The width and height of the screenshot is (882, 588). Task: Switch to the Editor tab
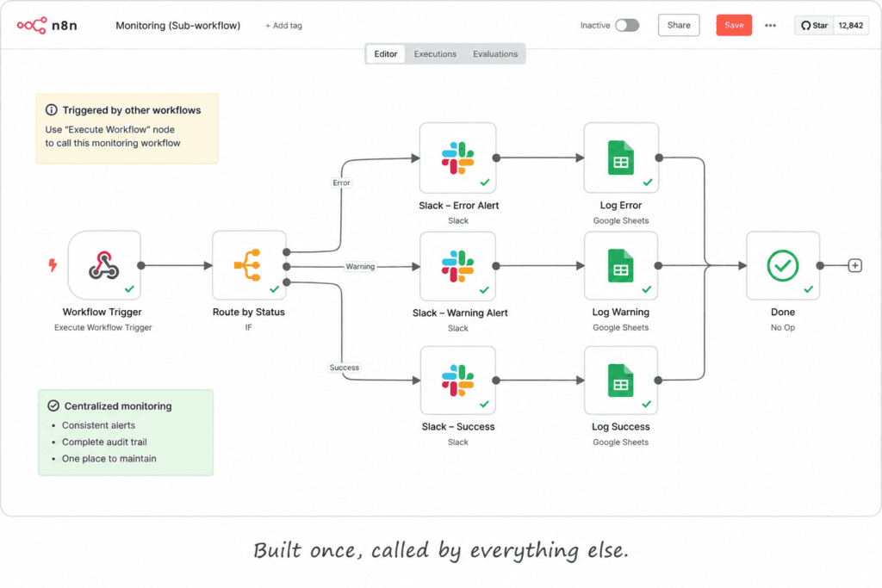(386, 54)
